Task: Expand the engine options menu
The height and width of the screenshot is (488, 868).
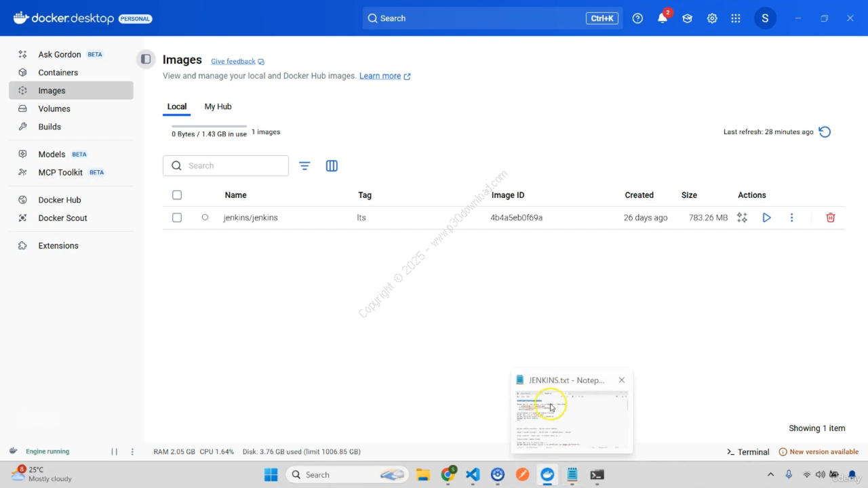Action: coord(132,451)
